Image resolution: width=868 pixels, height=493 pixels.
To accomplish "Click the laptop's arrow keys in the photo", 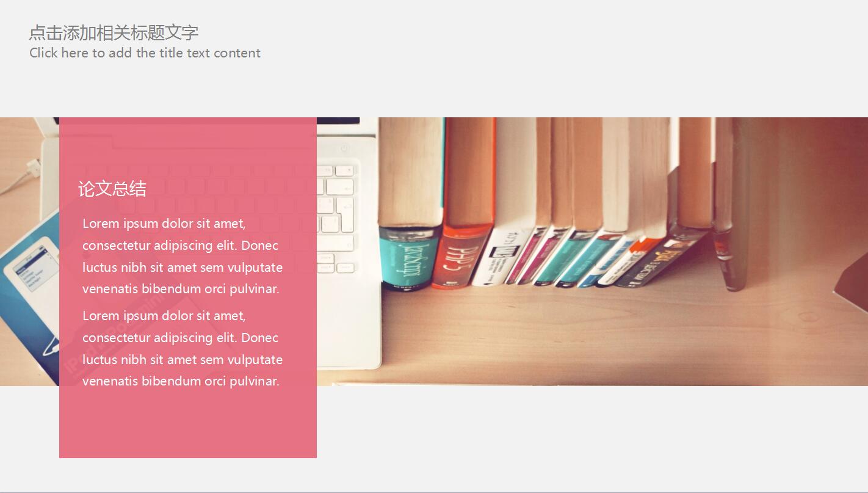I will (335, 263).
